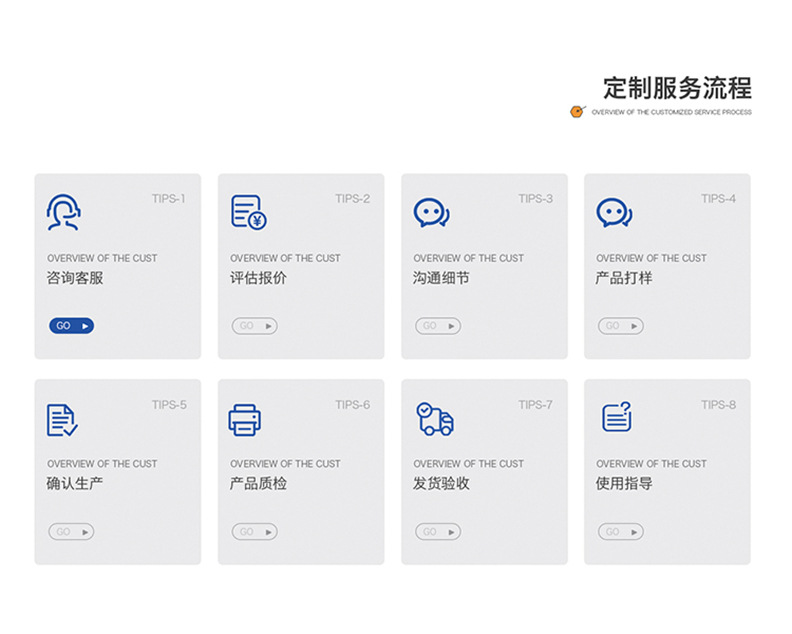The height and width of the screenshot is (634, 792).
Task: Click the GO button under 确认生产
Action: [x=71, y=531]
